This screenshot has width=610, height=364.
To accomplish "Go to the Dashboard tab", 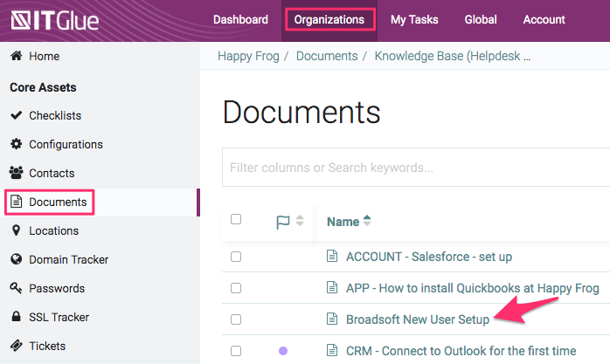I will (x=240, y=19).
